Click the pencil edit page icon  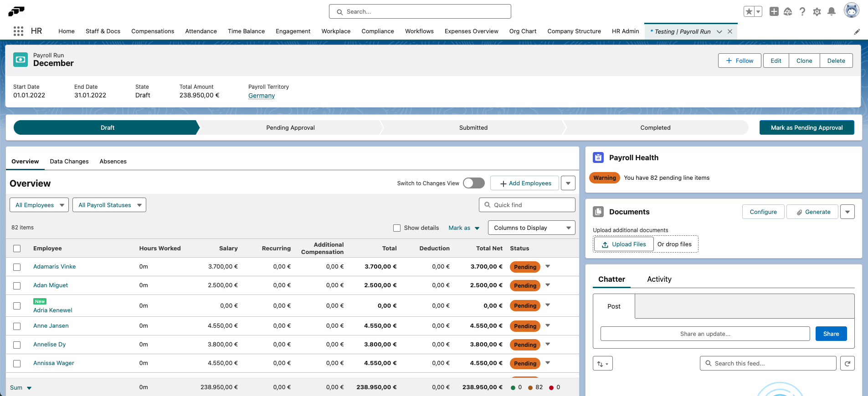click(857, 32)
